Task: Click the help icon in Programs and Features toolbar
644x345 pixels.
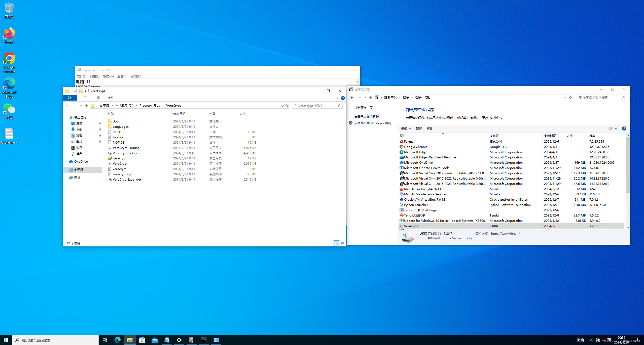Action: click(624, 128)
